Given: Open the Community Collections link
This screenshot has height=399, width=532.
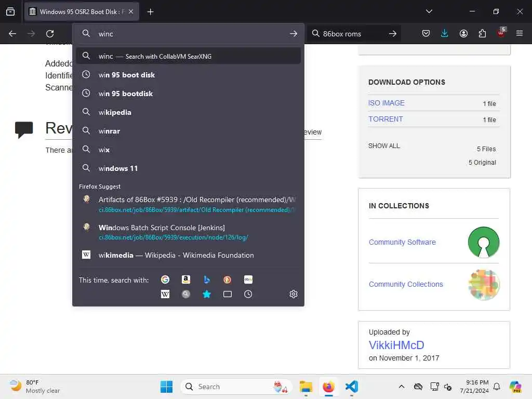Looking at the screenshot, I should [x=406, y=284].
